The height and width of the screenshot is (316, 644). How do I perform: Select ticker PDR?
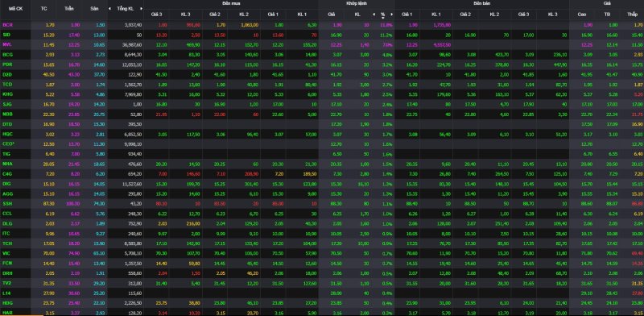click(7, 64)
